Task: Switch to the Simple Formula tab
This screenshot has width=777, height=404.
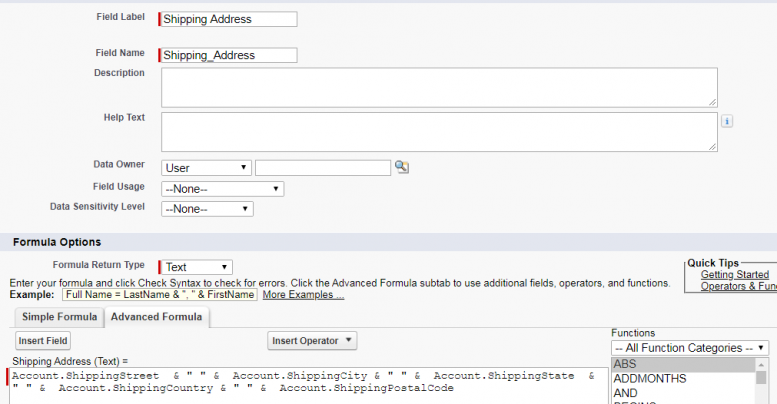Action: (59, 317)
